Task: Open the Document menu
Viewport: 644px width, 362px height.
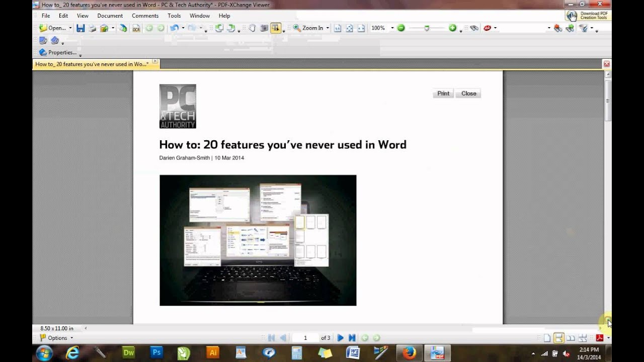Action: 110,16
